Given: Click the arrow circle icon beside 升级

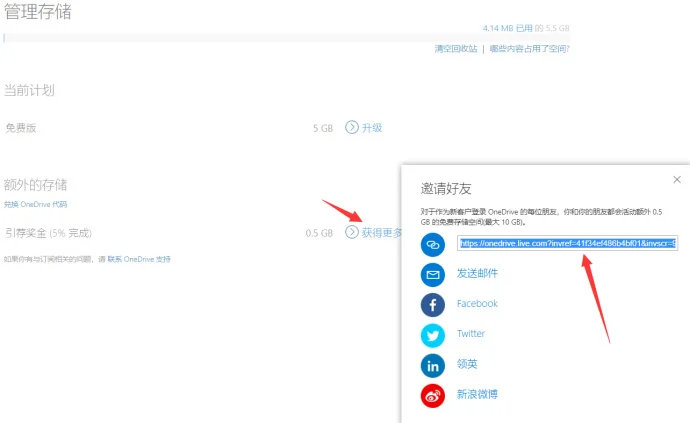Looking at the screenshot, I should pyautogui.click(x=352, y=127).
